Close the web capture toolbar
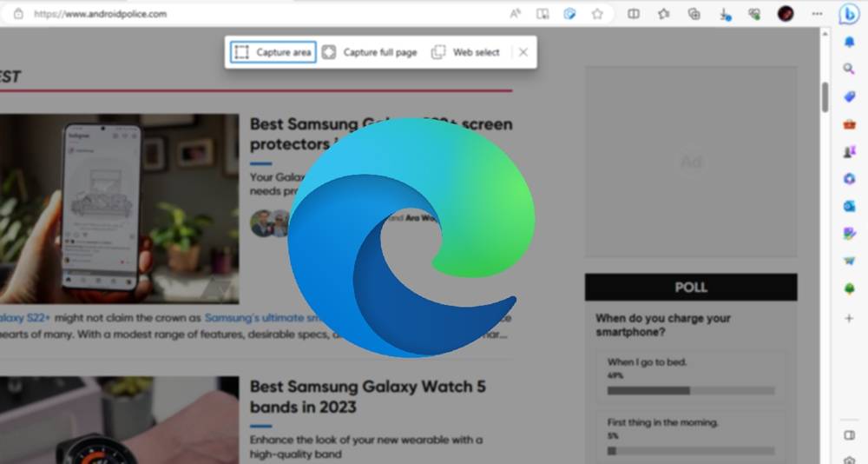This screenshot has width=868, height=464. click(x=523, y=52)
